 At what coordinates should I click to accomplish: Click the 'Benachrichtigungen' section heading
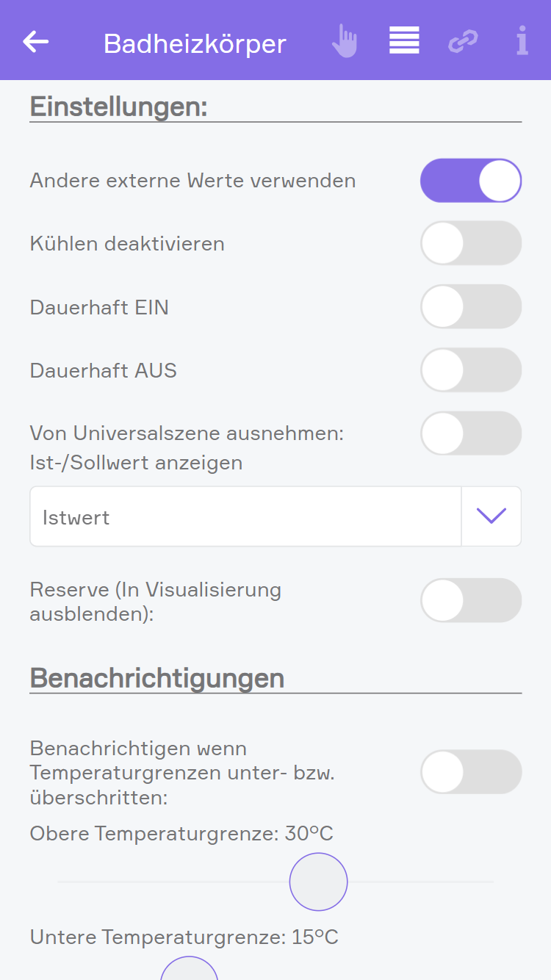pyautogui.click(x=156, y=678)
